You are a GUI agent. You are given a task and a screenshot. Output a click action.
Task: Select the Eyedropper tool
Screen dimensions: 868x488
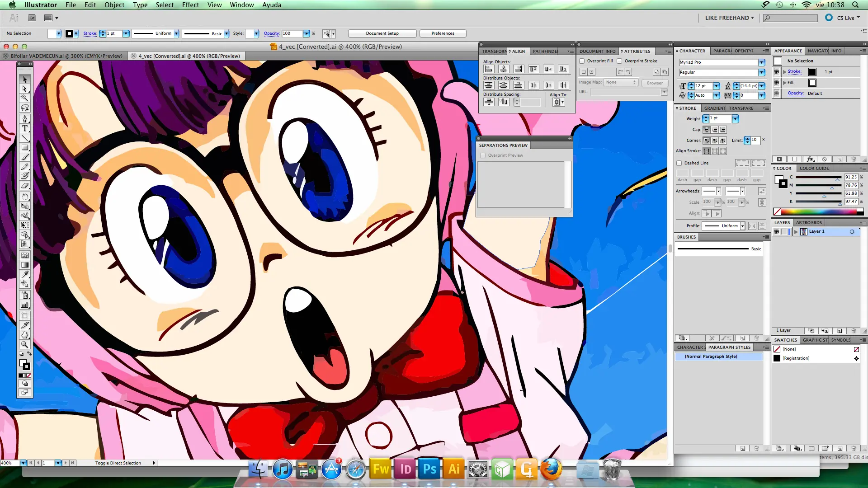coord(25,274)
